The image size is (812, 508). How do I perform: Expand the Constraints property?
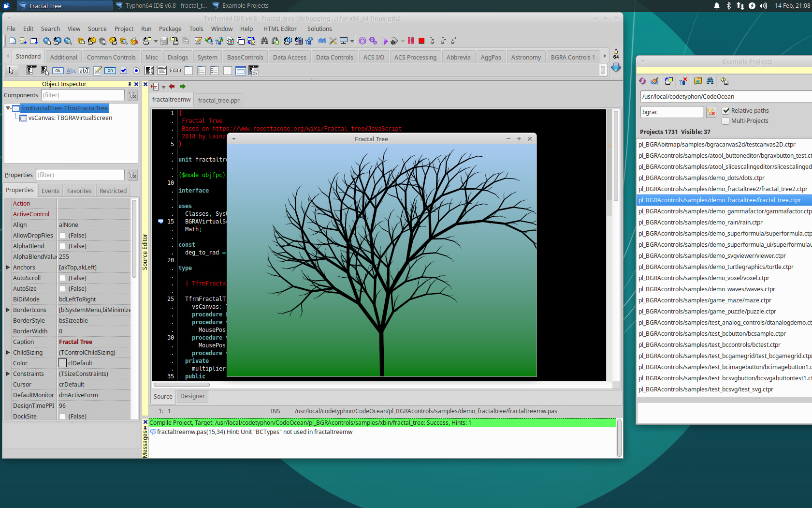[8, 374]
